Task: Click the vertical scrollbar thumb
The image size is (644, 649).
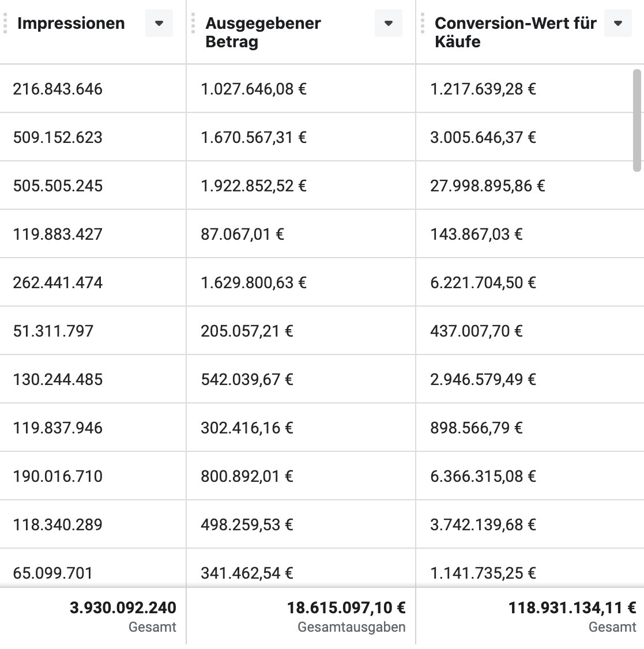Action: pyautogui.click(x=637, y=120)
